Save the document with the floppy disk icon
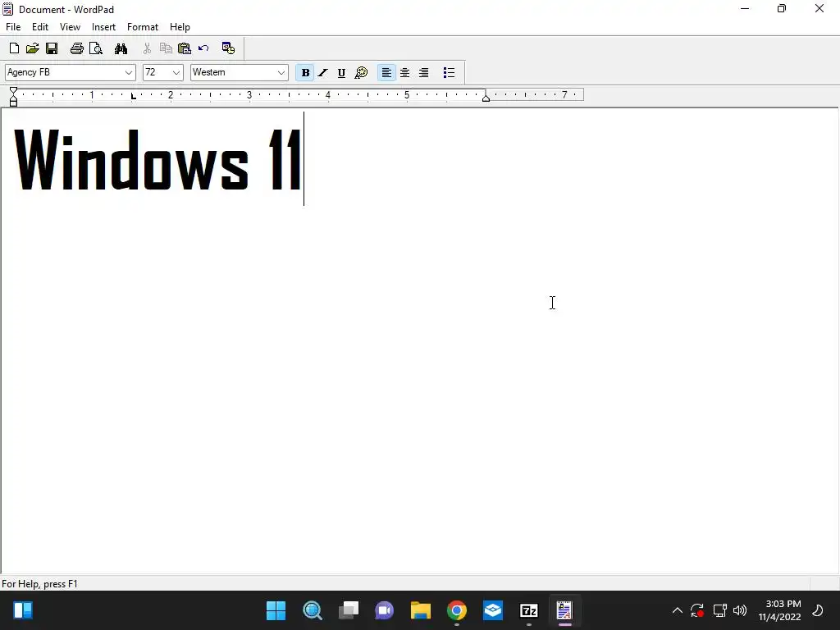The width and height of the screenshot is (840, 630). (52, 48)
